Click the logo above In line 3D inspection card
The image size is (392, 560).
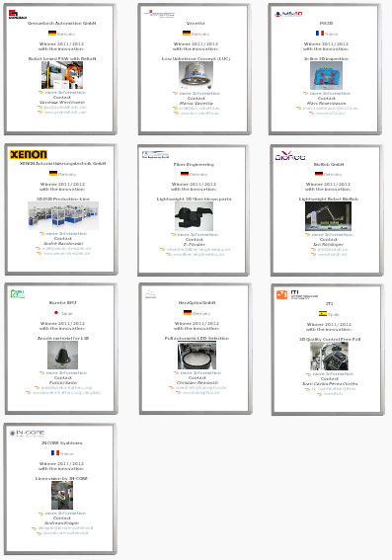(288, 14)
